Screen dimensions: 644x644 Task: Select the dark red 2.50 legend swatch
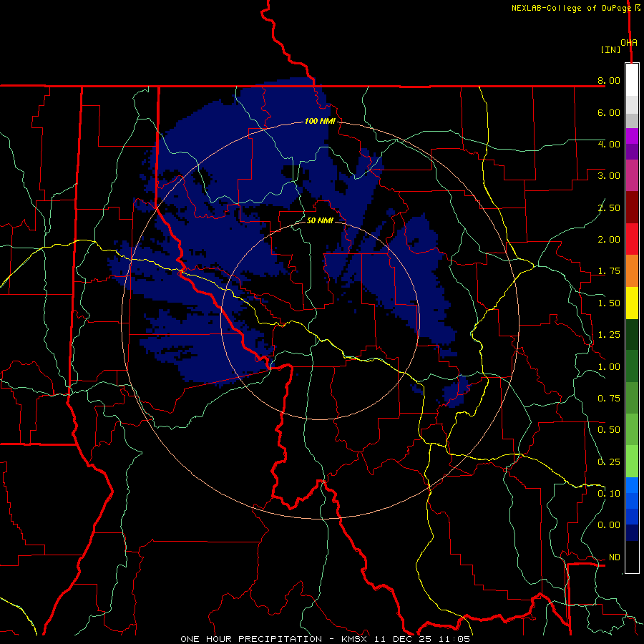632,208
